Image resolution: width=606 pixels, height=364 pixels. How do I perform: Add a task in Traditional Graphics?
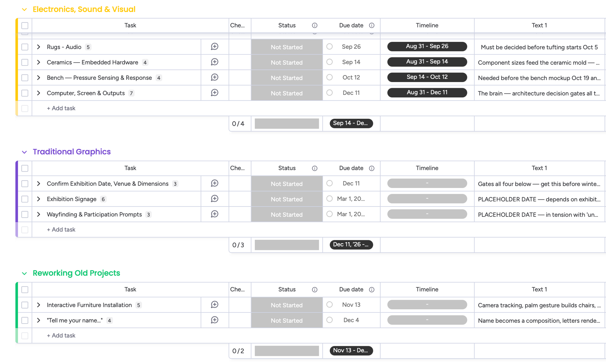pos(61,230)
